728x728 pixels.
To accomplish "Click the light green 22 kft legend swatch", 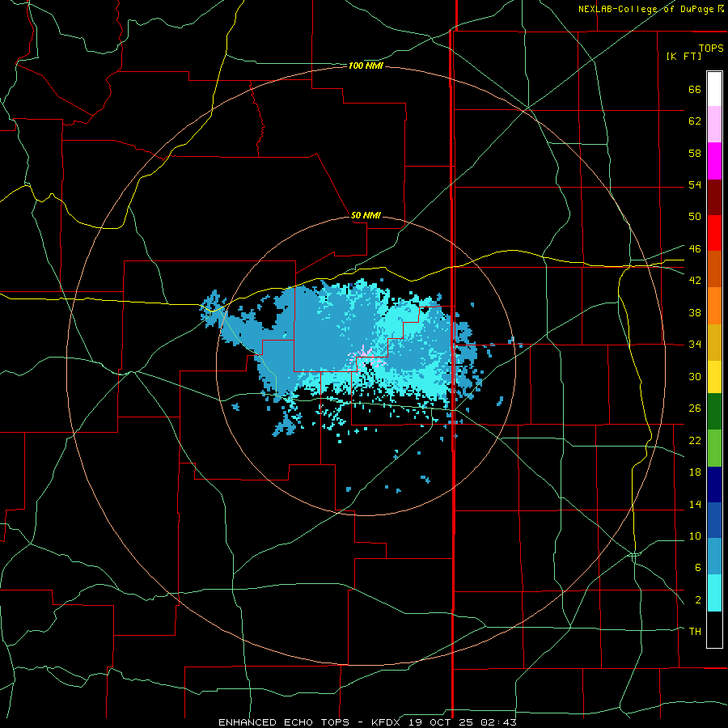I will pyautogui.click(x=714, y=448).
